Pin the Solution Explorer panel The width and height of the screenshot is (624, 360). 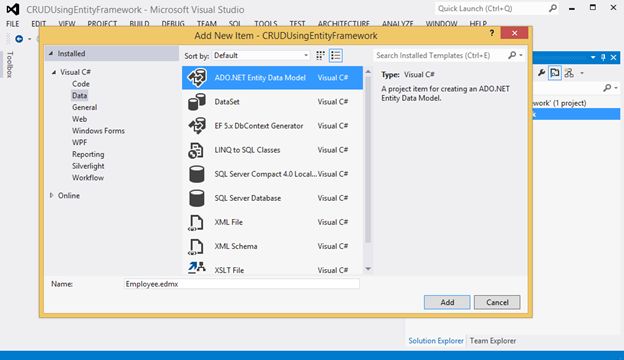603,58
